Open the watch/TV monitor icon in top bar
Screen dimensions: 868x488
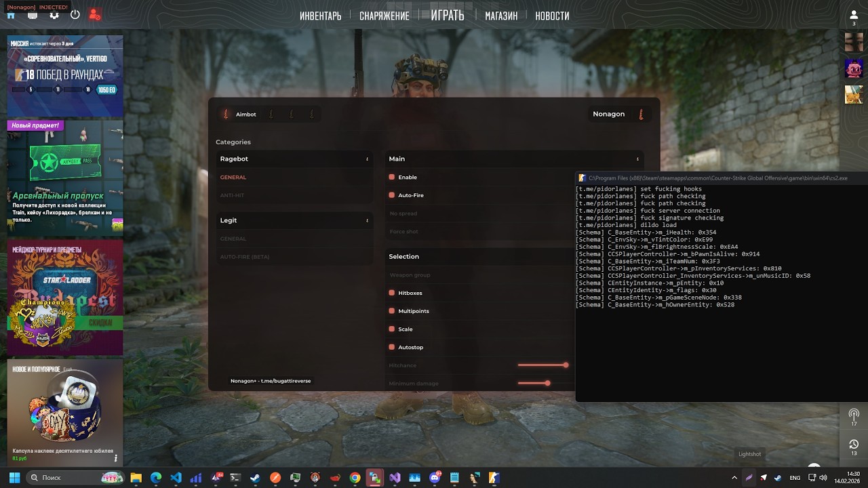(x=32, y=15)
